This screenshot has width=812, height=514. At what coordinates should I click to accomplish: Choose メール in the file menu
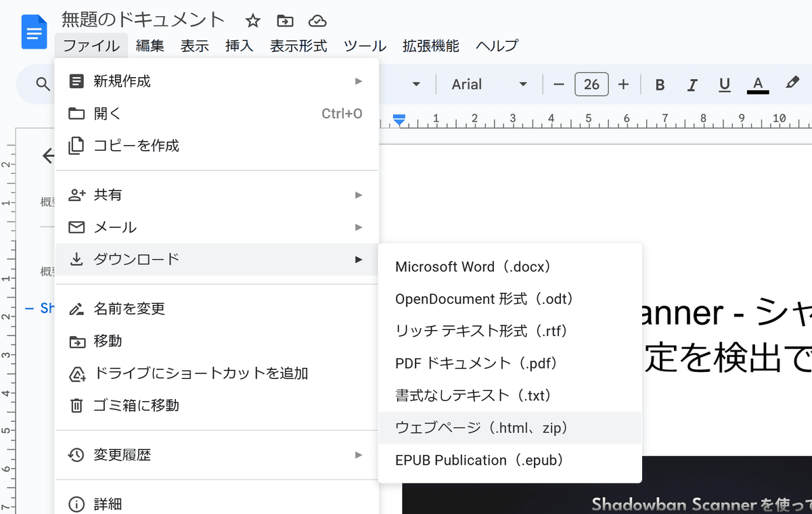click(x=217, y=227)
